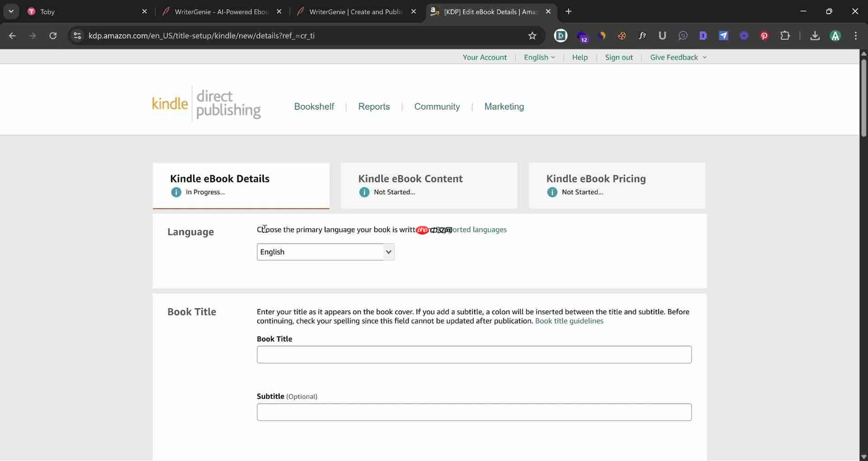Open the book language dropdown showing English
868x461 pixels.
325,252
